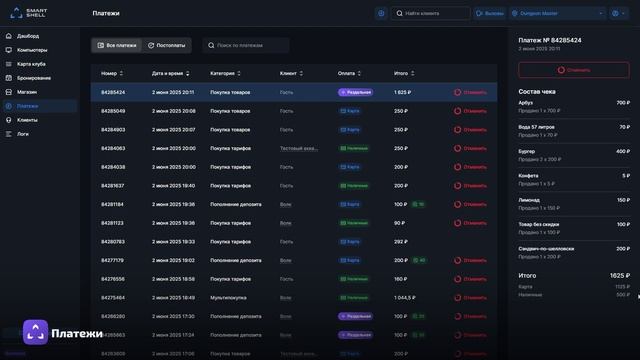Click cancel icon for payment 84275464
640x360 pixels.
[x=458, y=298]
